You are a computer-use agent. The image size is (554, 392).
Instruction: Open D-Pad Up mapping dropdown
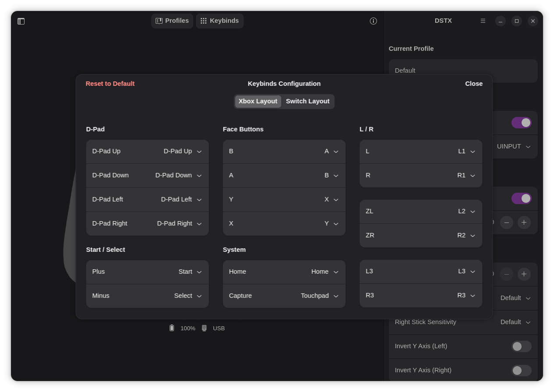pos(147,152)
